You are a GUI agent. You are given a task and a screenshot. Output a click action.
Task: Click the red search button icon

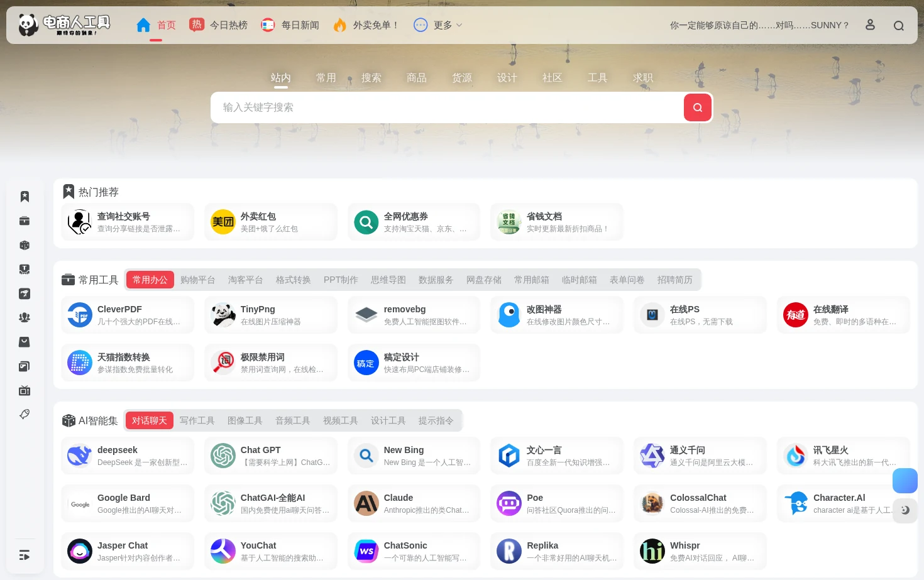698,107
